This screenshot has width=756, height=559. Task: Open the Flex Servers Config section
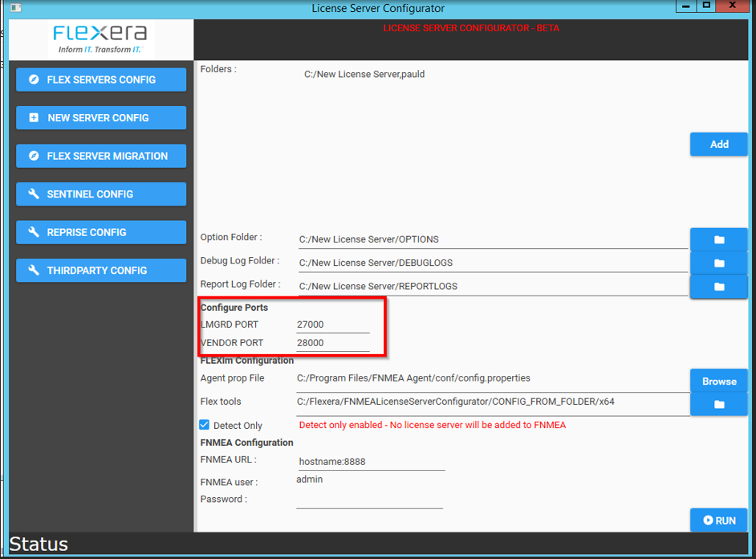[x=101, y=80]
